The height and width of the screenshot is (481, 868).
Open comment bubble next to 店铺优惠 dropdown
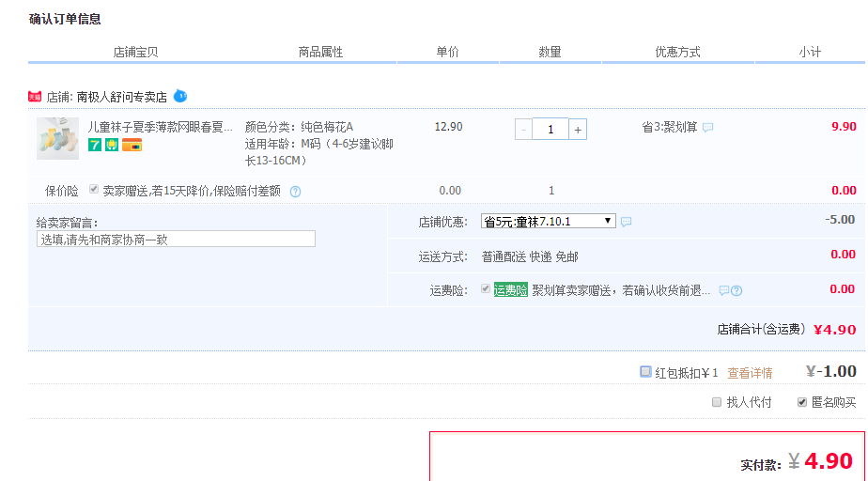pos(626,222)
